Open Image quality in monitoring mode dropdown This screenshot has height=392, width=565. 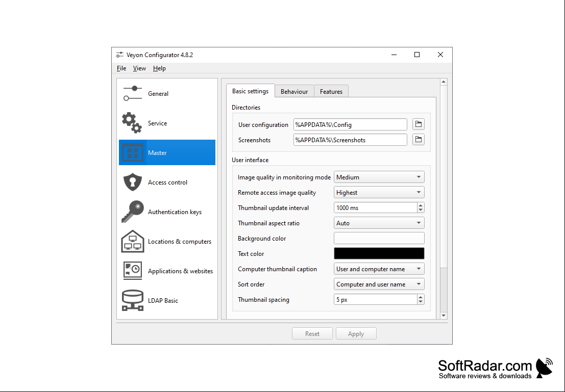pos(379,177)
